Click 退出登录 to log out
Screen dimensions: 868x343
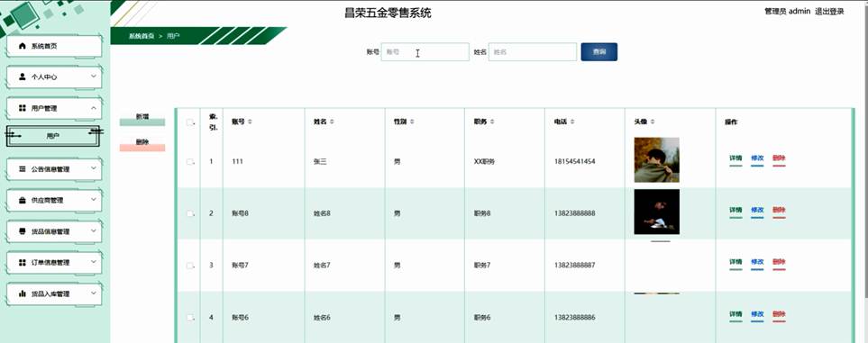pyautogui.click(x=829, y=12)
